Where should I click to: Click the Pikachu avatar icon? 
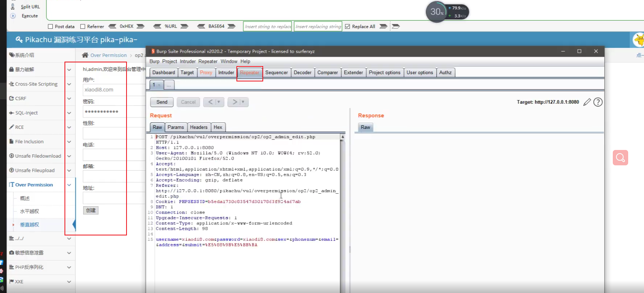639,40
